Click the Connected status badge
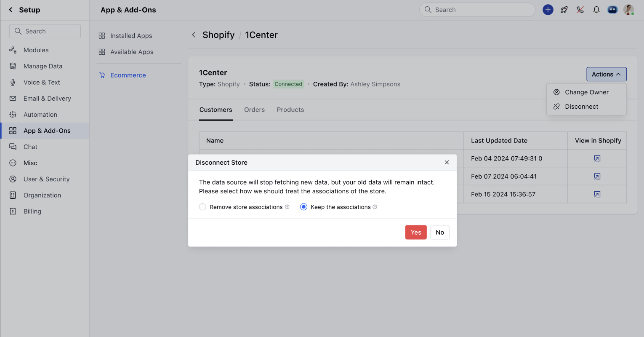 288,84
